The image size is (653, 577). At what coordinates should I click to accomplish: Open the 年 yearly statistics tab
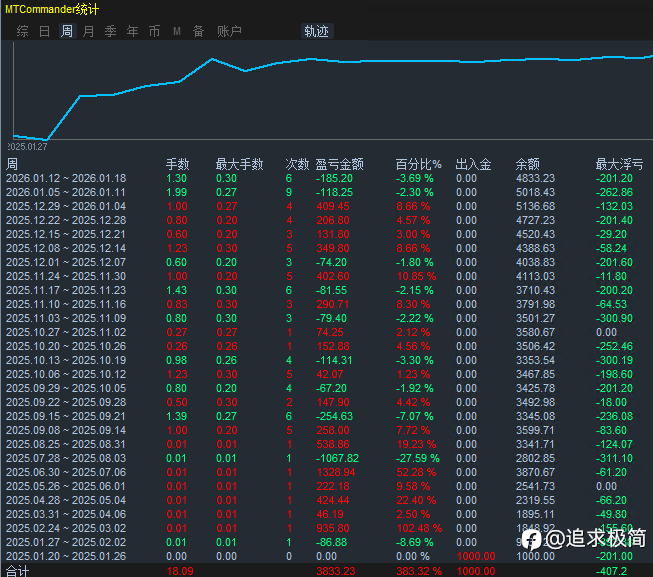(x=133, y=31)
